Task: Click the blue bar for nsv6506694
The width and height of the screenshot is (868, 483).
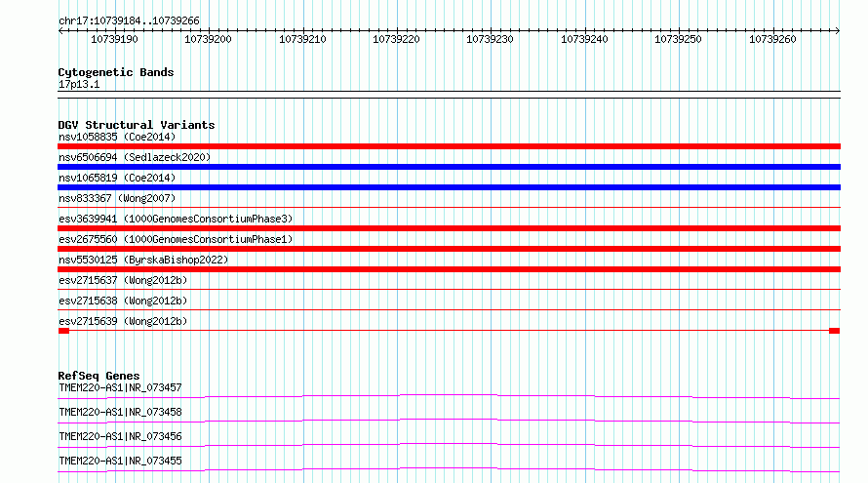Action: [x=449, y=167]
